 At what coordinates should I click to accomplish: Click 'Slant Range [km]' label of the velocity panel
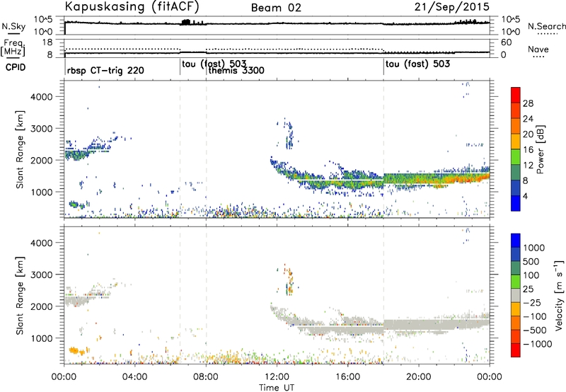tap(20, 296)
